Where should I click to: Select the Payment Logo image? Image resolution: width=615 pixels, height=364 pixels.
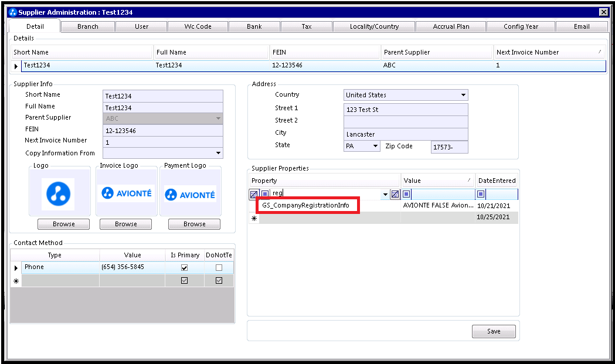tap(190, 194)
